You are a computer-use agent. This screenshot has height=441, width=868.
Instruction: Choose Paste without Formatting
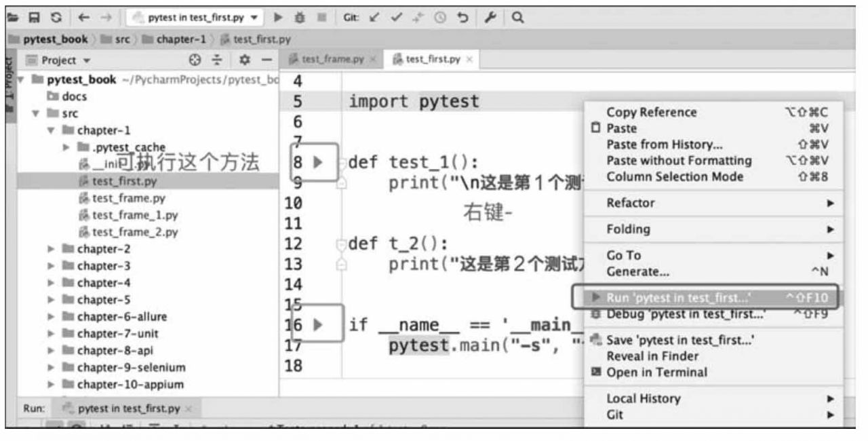pos(713,161)
